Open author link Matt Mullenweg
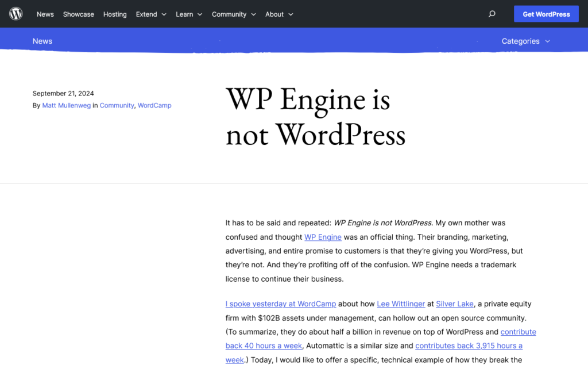 [x=67, y=106]
